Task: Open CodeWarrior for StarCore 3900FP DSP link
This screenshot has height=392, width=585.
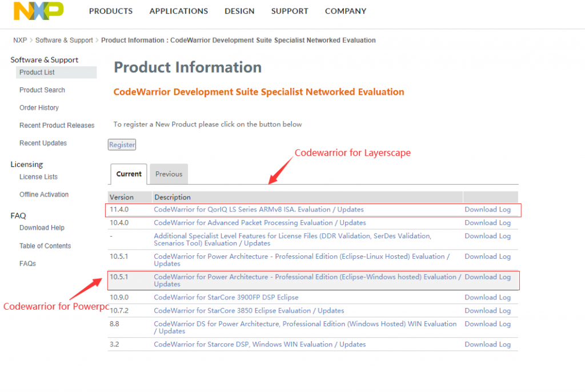Action: coord(226,298)
